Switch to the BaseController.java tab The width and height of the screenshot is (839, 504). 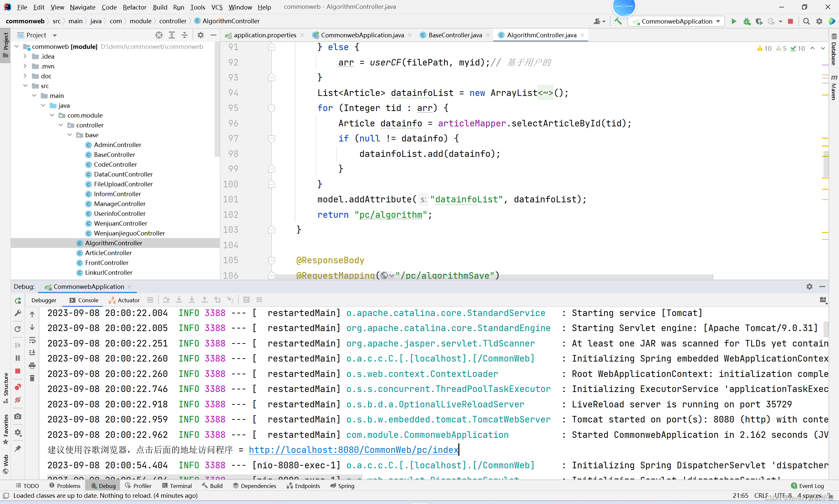pos(455,35)
